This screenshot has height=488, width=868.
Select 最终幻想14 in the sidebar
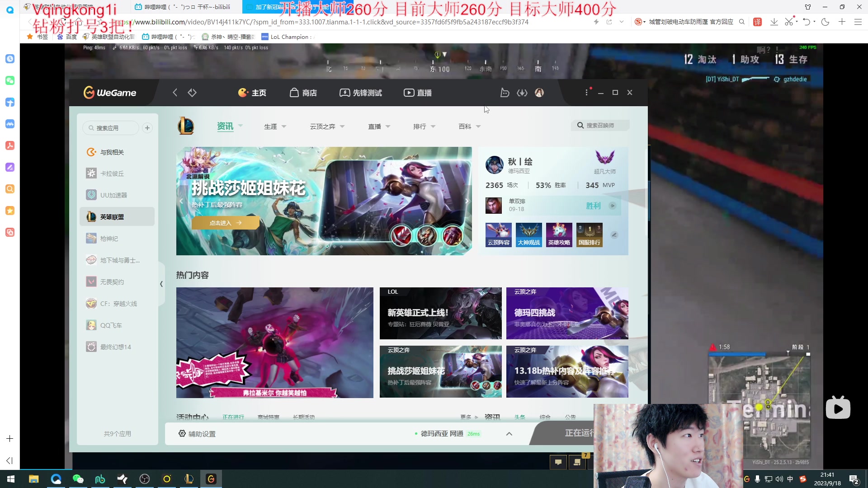[x=117, y=347]
